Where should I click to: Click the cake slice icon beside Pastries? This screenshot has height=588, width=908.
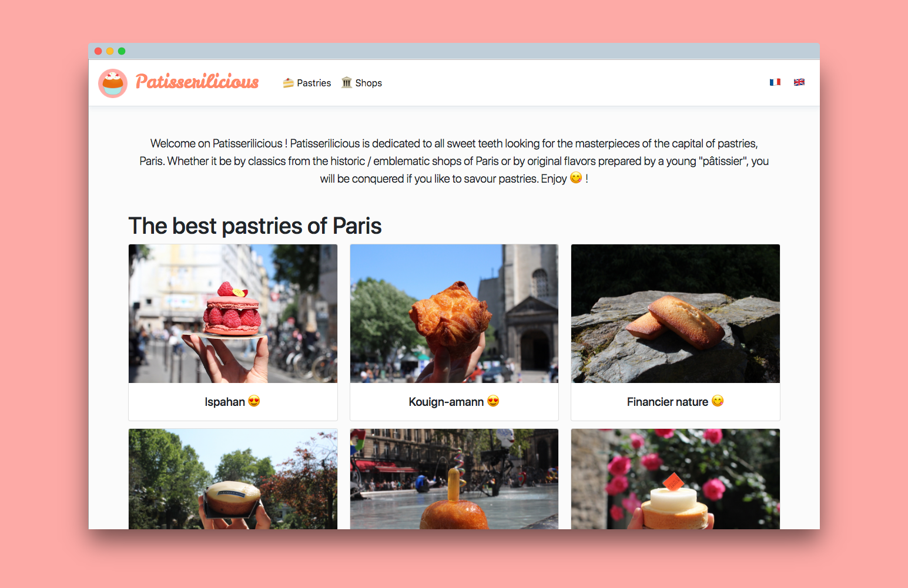coord(288,83)
